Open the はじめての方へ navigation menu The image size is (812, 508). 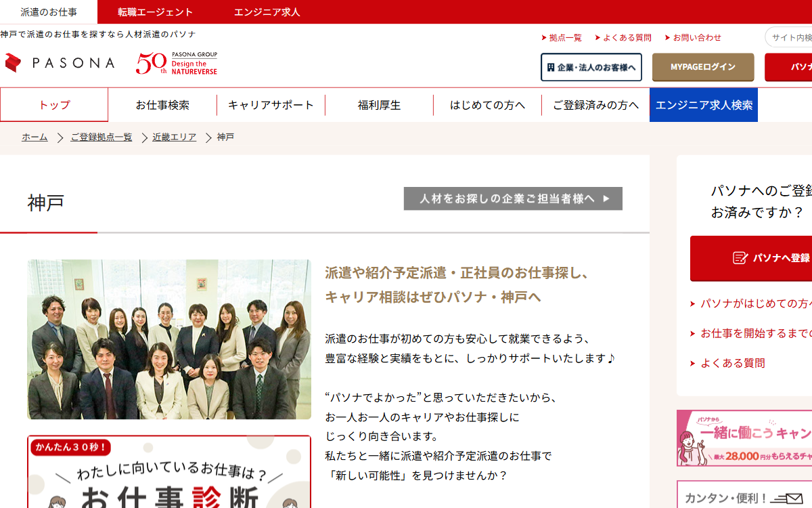(x=487, y=105)
